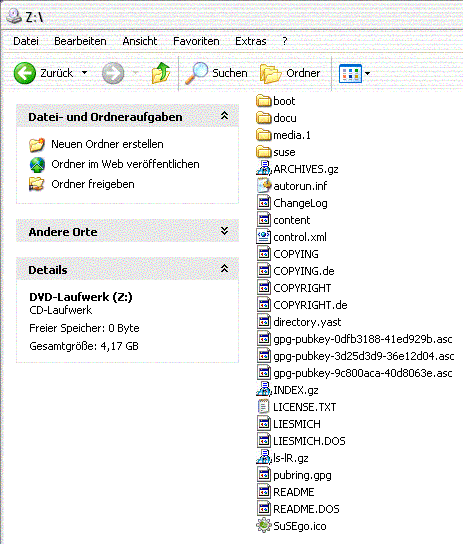Expand the Andere Orte panel
Screen dimensions: 463x544
tap(224, 230)
